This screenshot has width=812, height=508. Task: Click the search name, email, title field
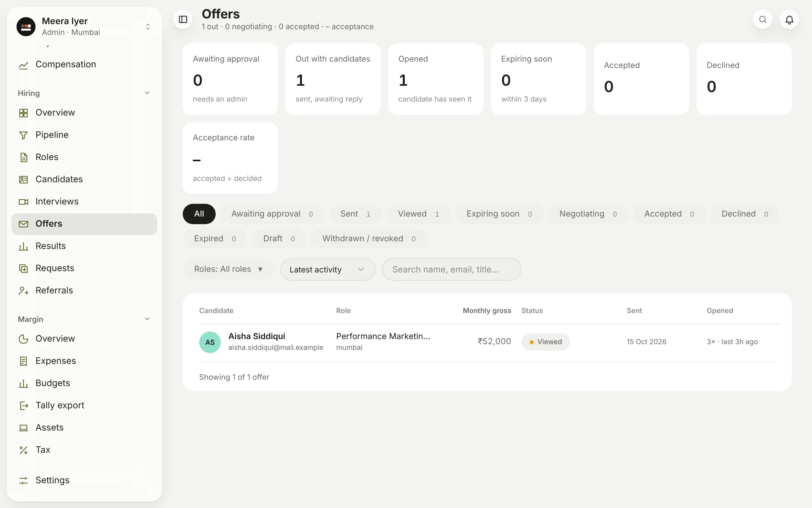tap(451, 269)
